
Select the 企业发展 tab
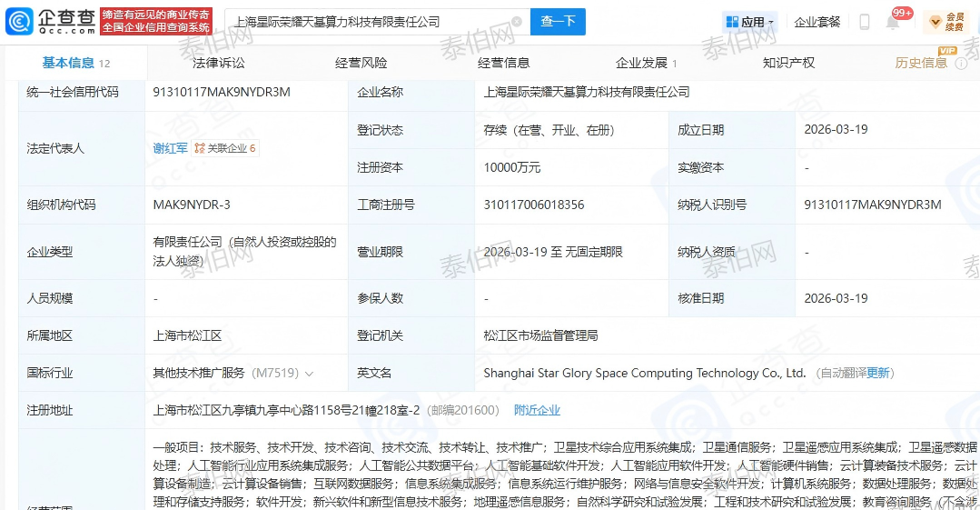[x=642, y=63]
